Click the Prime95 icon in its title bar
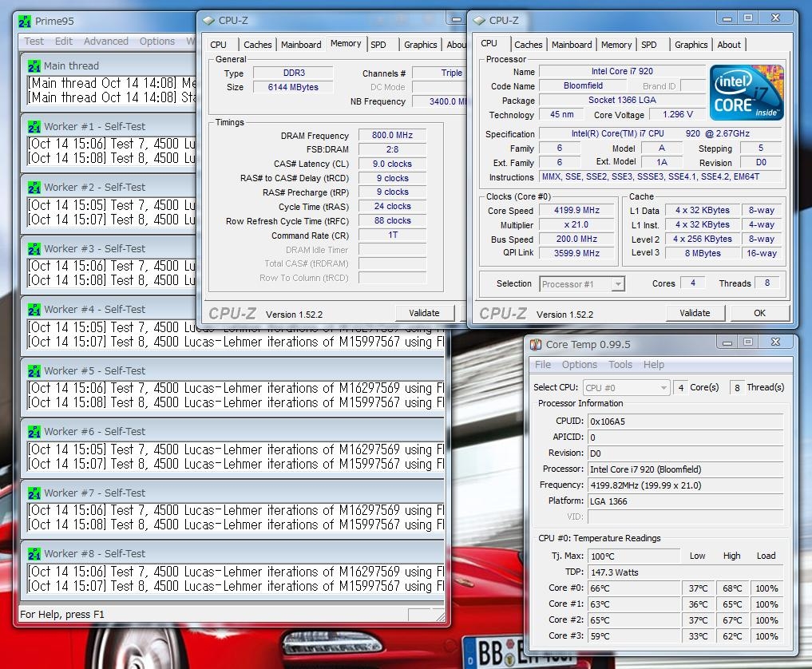 pos(26,22)
